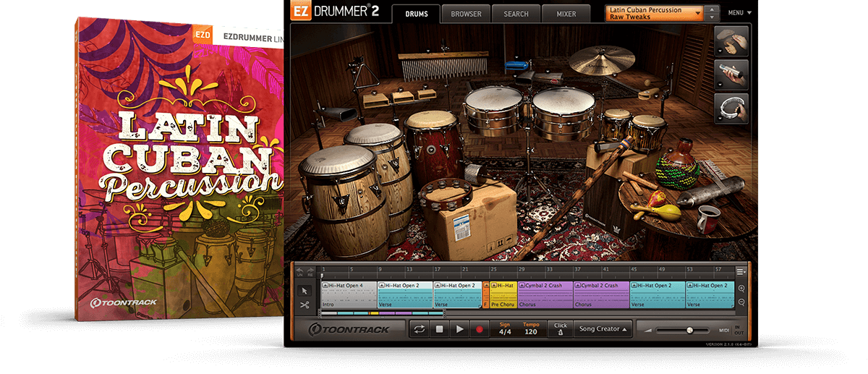Click the Tempo 120 field
The width and height of the screenshot is (868, 374).
[x=531, y=329]
